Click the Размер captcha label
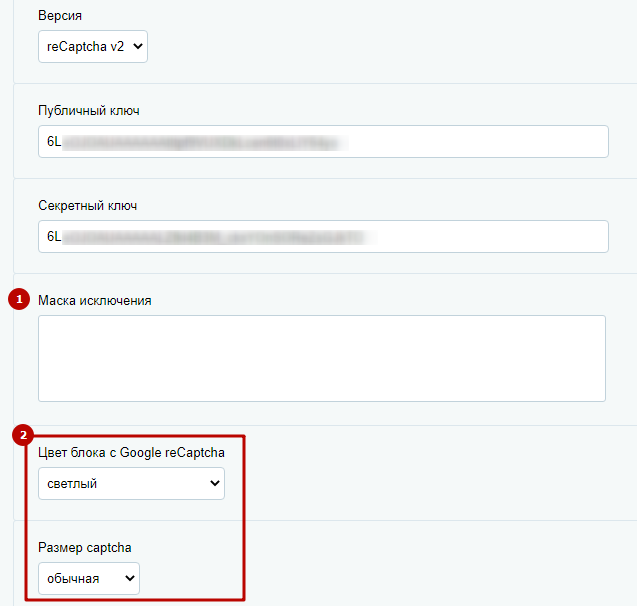This screenshot has height=606, width=637. pos(84,548)
